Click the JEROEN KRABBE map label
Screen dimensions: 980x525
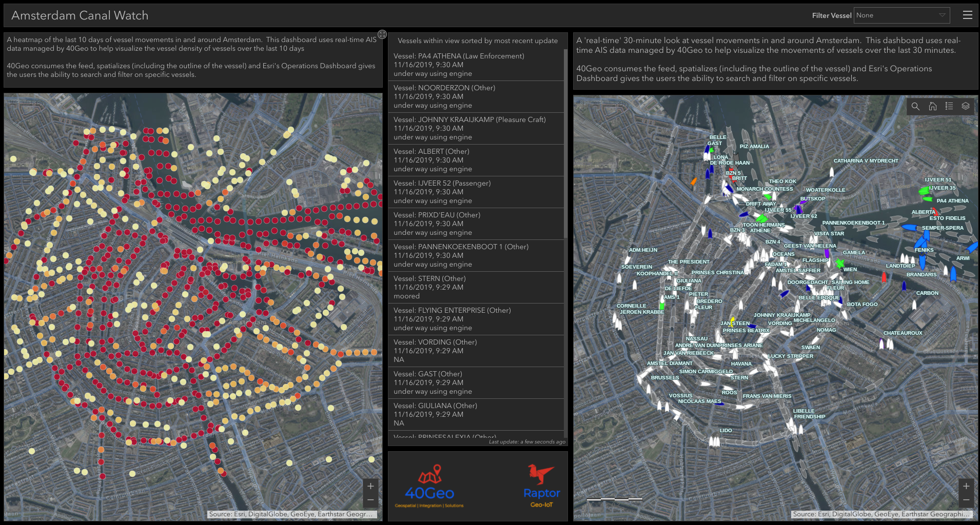[x=641, y=312]
